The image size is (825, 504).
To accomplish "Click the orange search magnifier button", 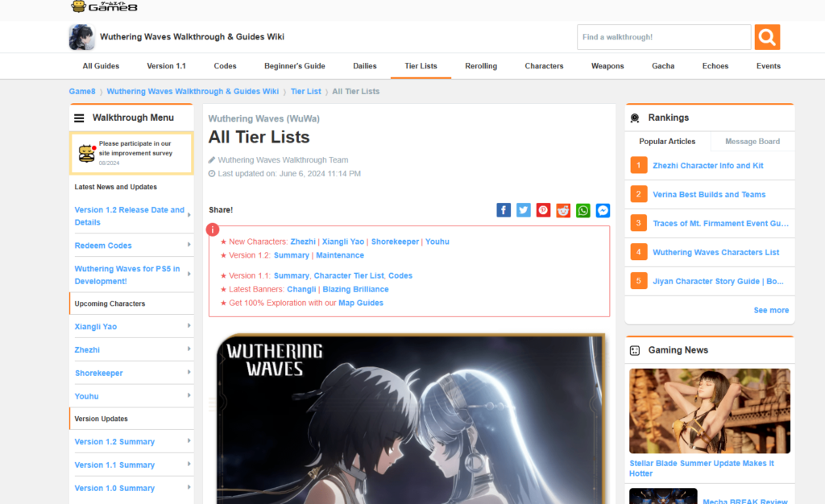I will coord(767,37).
